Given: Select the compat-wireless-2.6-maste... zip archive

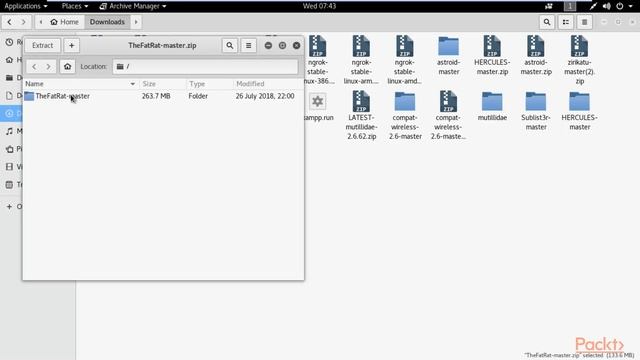Looking at the screenshot, I should (x=448, y=115).
